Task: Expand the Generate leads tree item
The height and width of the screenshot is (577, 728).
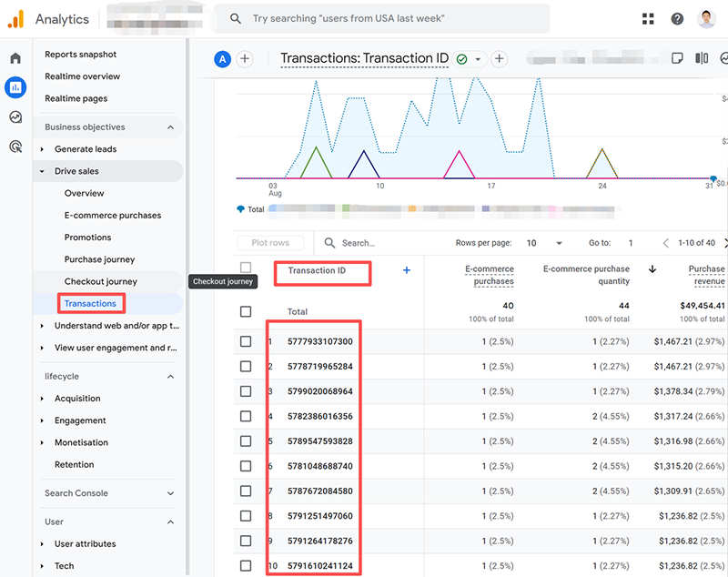Action: click(43, 149)
